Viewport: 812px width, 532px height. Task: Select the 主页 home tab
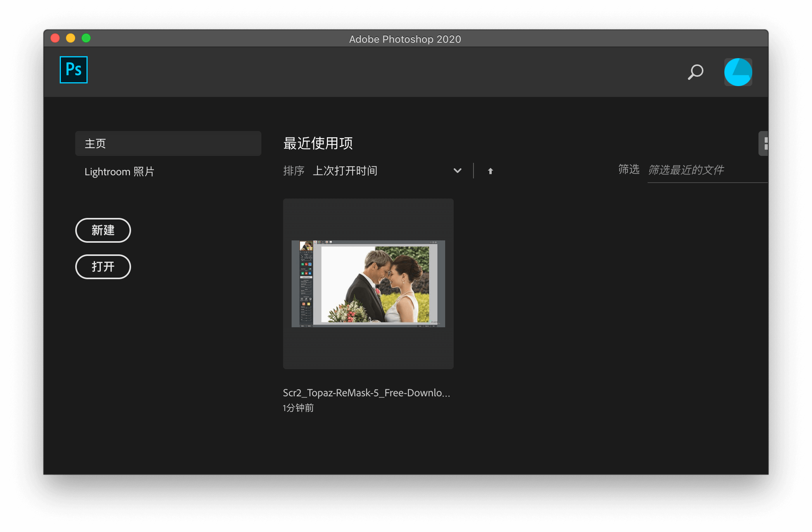(168, 143)
